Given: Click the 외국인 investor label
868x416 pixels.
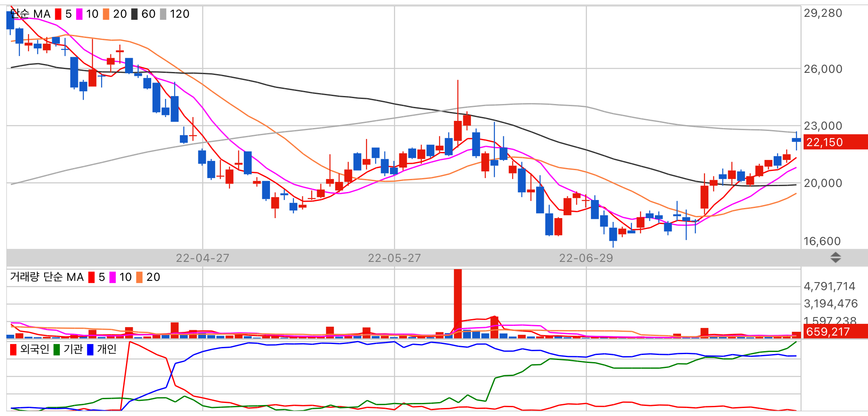Looking at the screenshot, I should (x=35, y=349).
